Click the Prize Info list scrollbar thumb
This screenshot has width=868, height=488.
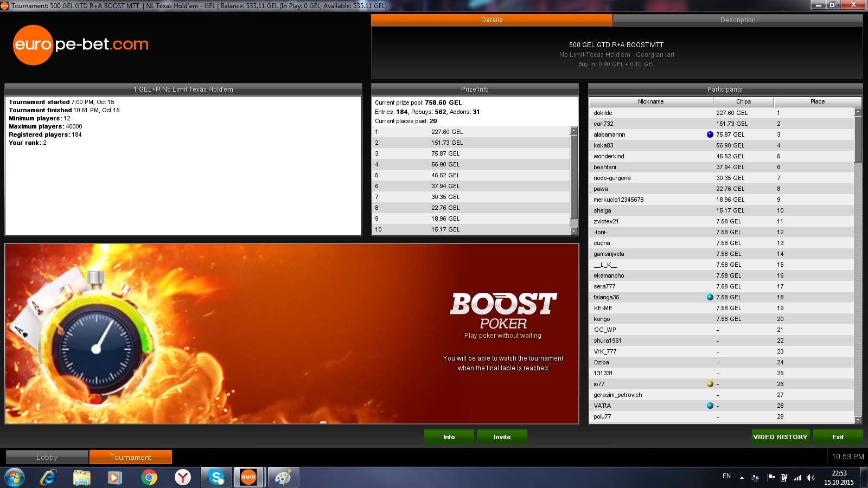point(574,176)
